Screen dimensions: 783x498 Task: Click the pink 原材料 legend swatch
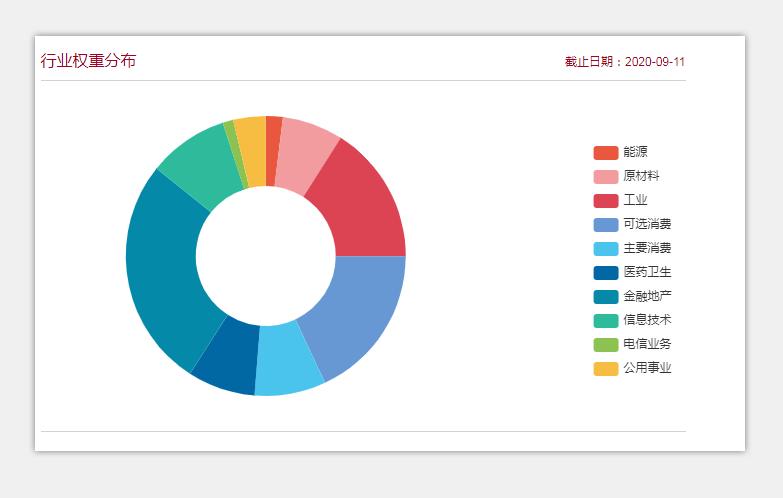coord(605,176)
